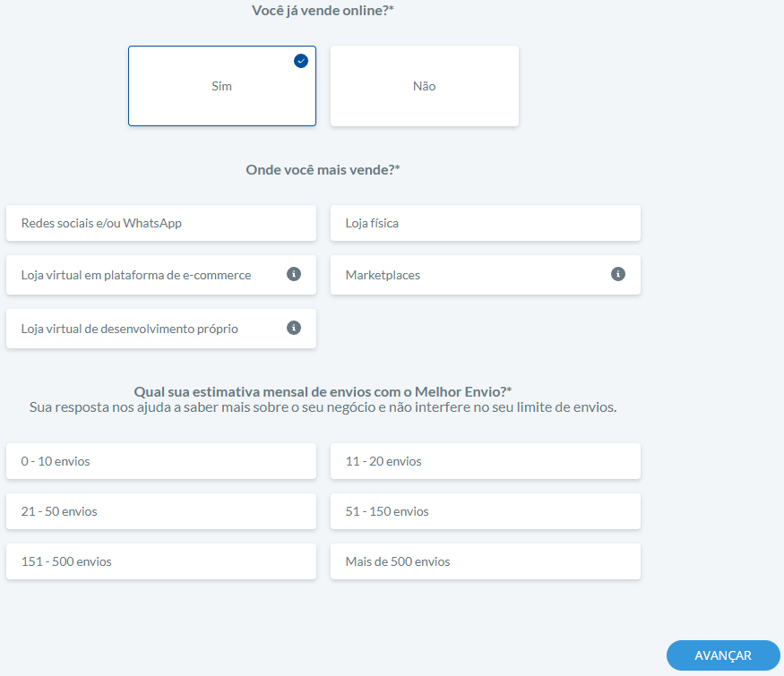Viewport: 784px width, 676px height.
Task: Click the 'Você já vende online?' heading
Action: pos(323,11)
